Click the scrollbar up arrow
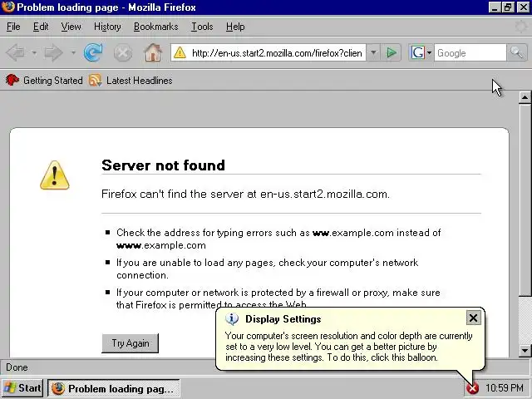Image resolution: width=532 pixels, height=399 pixels. (x=525, y=98)
